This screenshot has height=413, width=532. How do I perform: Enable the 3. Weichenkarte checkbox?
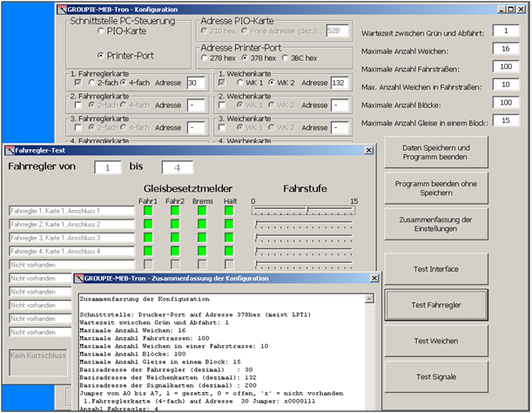click(x=222, y=127)
